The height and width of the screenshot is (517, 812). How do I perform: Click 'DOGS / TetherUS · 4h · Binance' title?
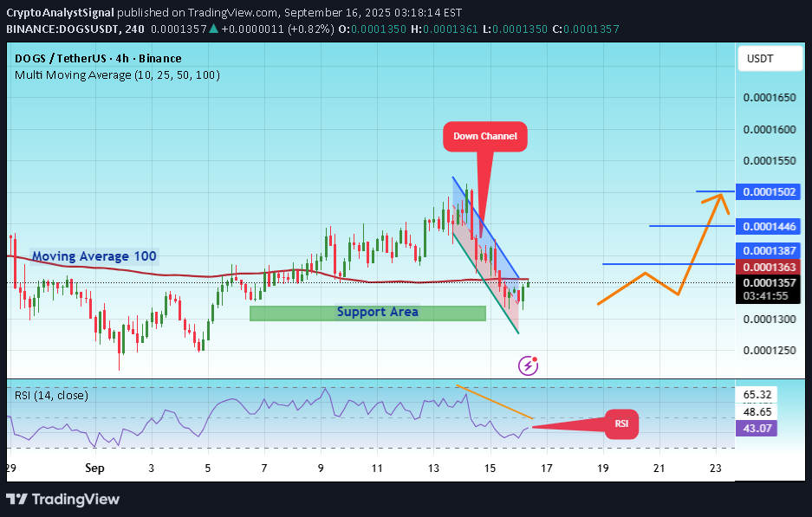coord(99,59)
